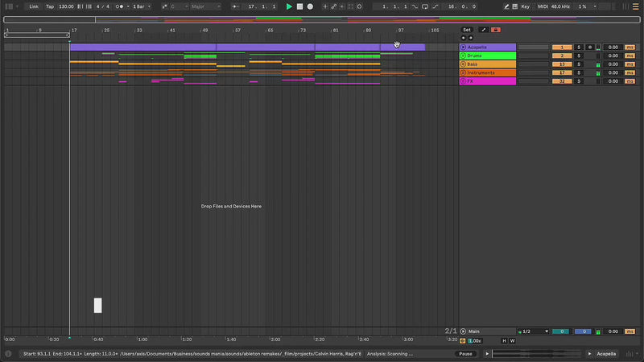Jump to previous locator arrow
644x362 pixels.
(x=463, y=38)
